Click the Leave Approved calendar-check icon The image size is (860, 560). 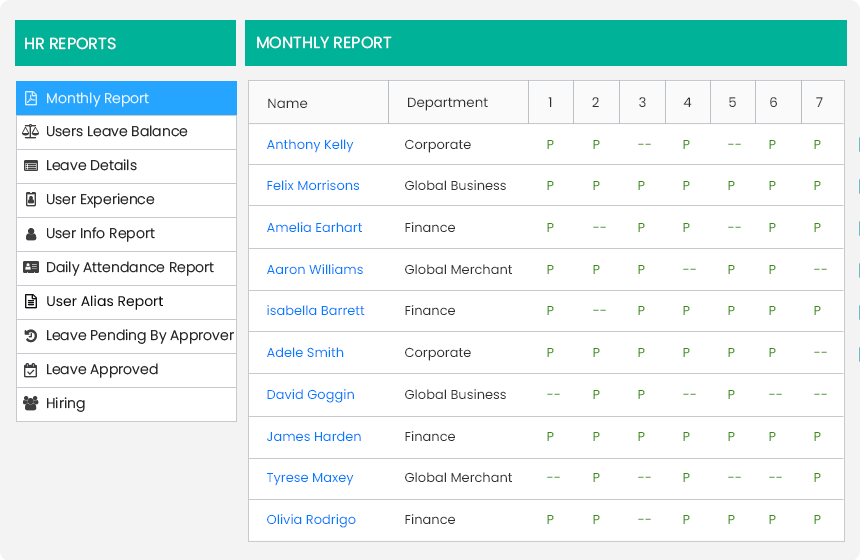click(31, 370)
